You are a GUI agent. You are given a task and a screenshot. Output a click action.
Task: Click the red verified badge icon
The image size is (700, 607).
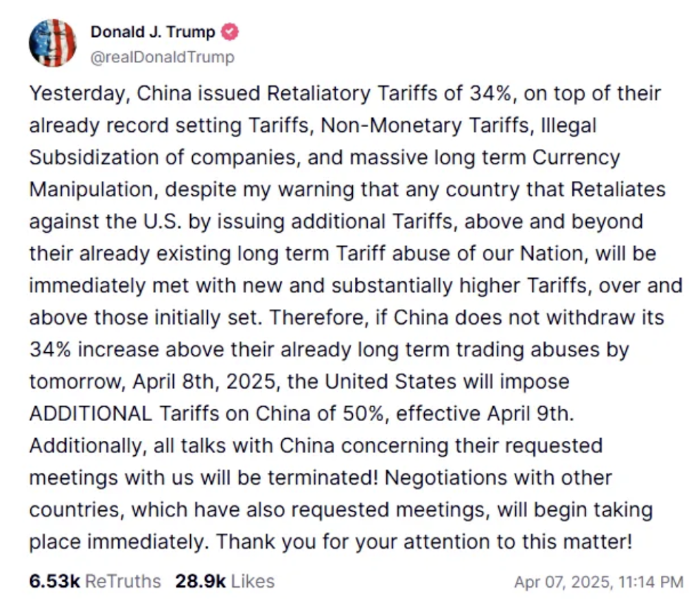coord(230,32)
